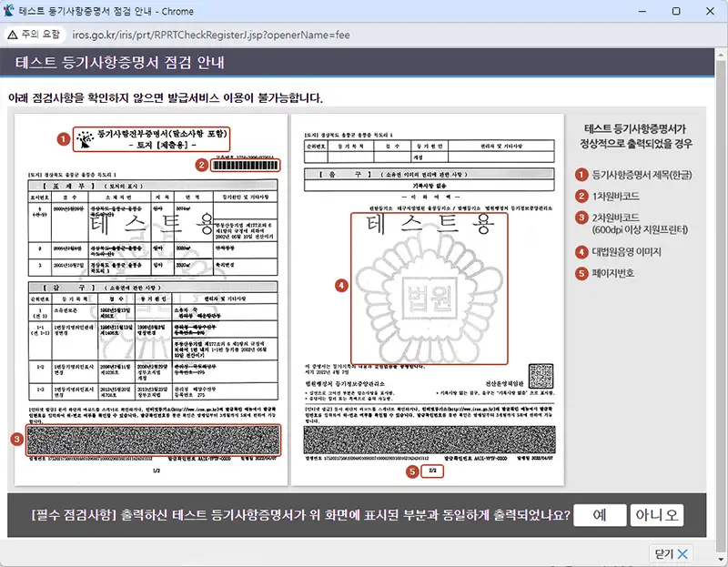Viewport: 728px width, 567px height.
Task: Click the 2D barcode strip on second page sample
Action: (x=430, y=440)
